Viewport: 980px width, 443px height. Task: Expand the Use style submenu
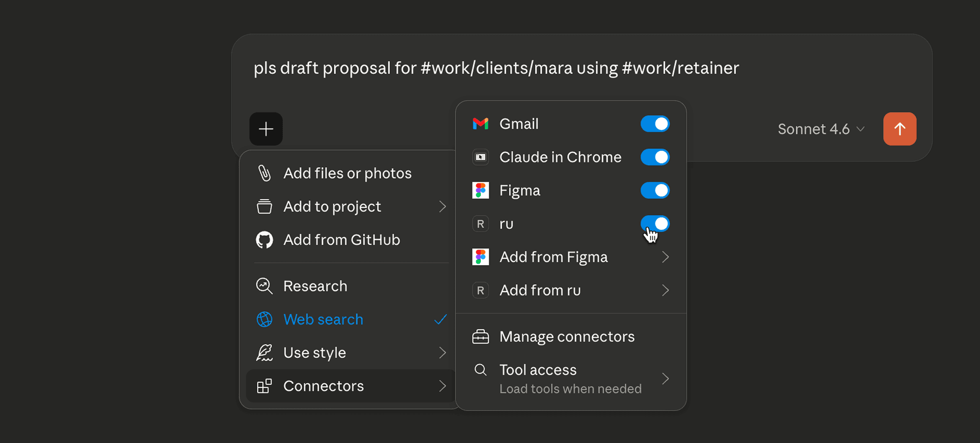(x=352, y=353)
